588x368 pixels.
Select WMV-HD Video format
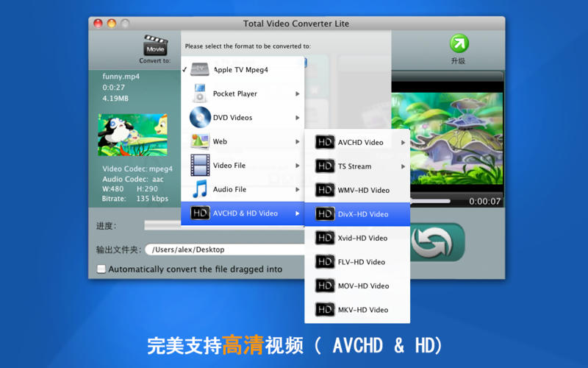[357, 190]
